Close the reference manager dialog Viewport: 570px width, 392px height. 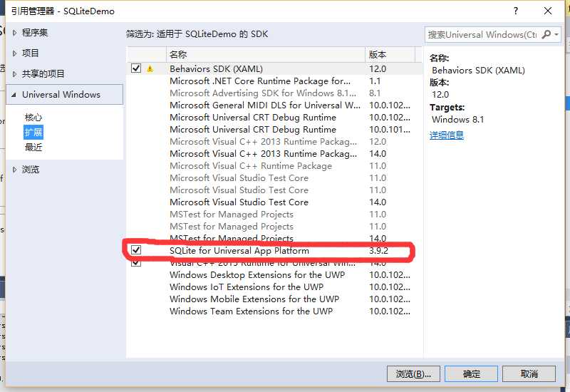(x=548, y=11)
